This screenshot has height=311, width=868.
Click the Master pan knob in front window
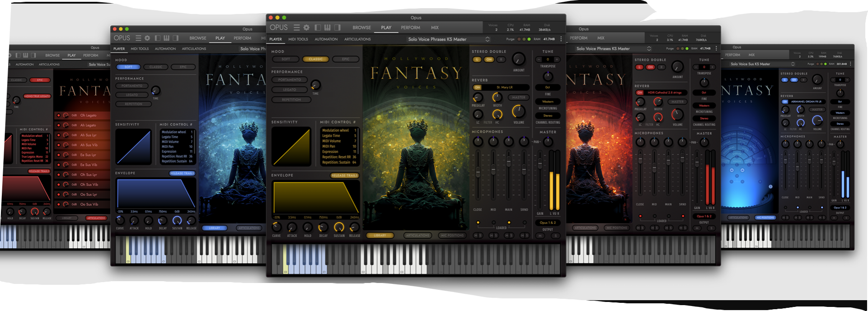tap(548, 142)
